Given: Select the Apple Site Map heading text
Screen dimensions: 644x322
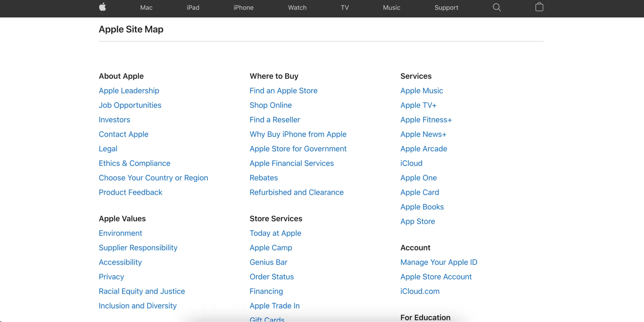Looking at the screenshot, I should (131, 29).
